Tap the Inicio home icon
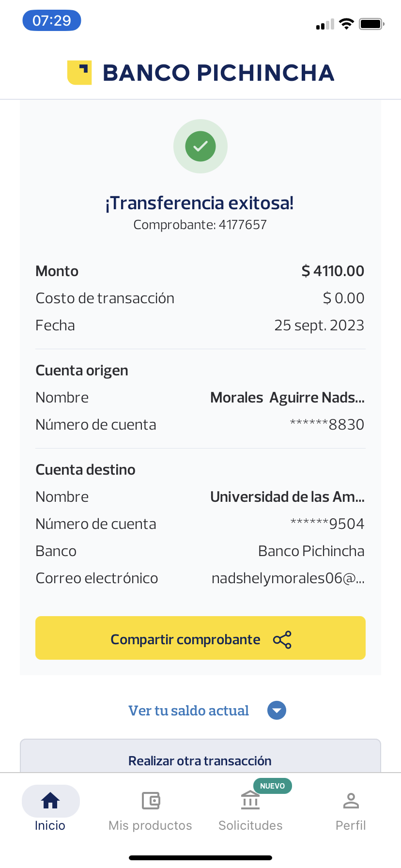 [x=50, y=801]
